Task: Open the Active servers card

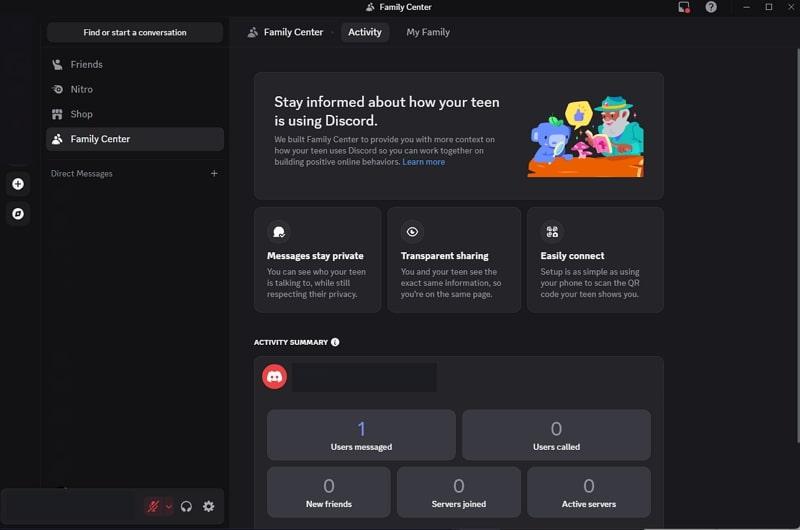Action: pyautogui.click(x=589, y=492)
